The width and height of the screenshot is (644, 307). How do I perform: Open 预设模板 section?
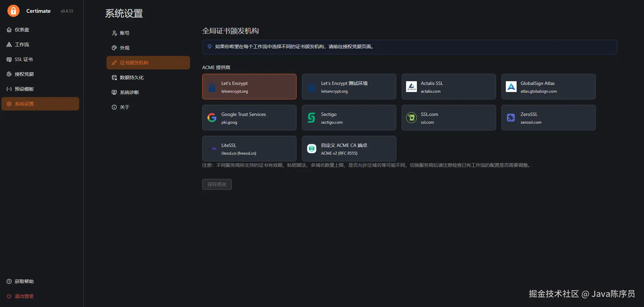coord(40,89)
